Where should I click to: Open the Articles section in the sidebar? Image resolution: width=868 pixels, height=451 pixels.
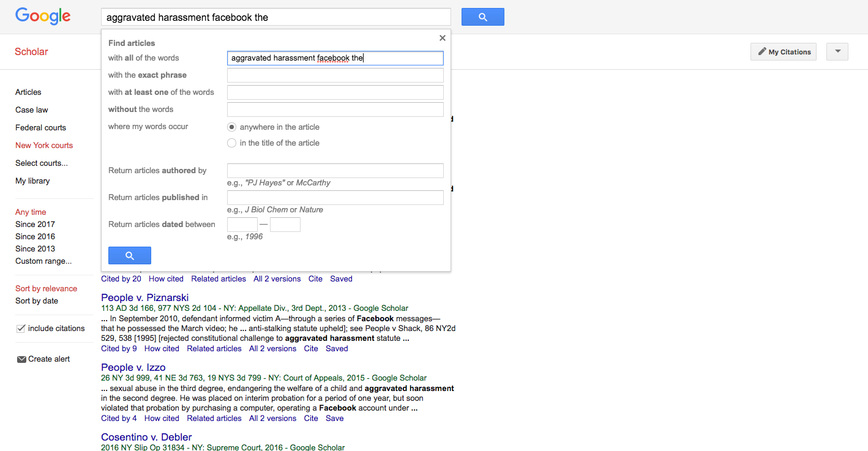28,92
